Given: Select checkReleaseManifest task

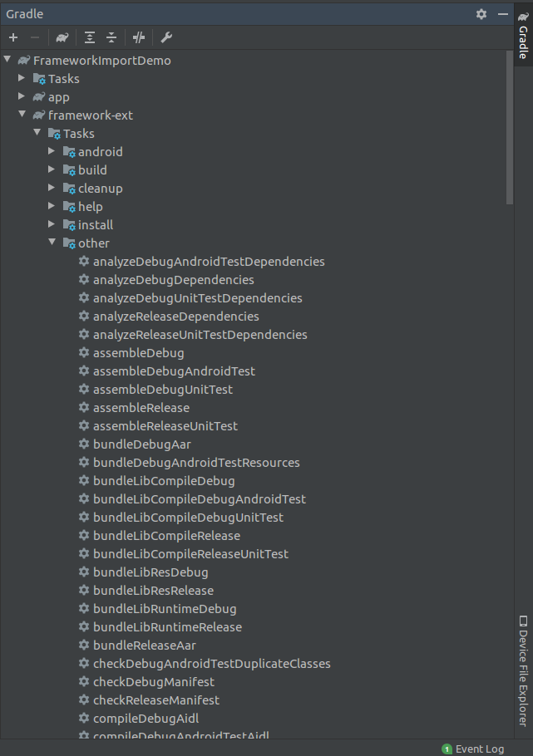Looking at the screenshot, I should coord(156,700).
